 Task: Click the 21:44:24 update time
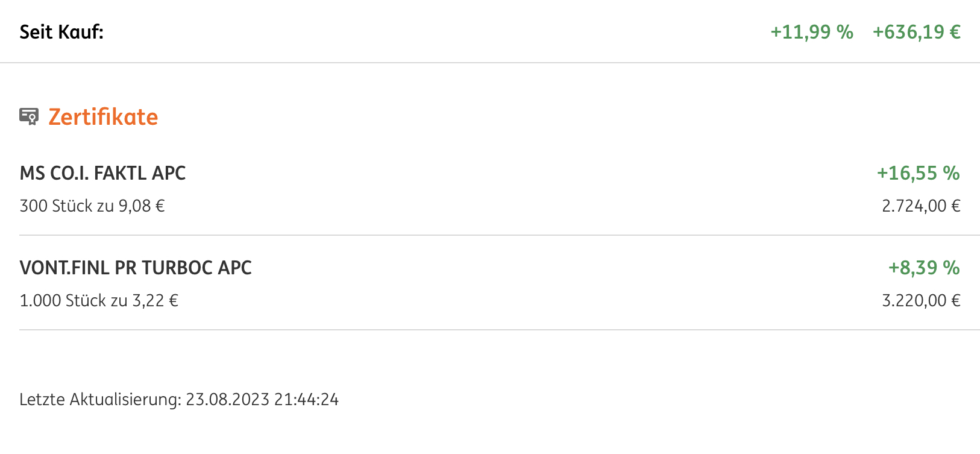click(307, 400)
